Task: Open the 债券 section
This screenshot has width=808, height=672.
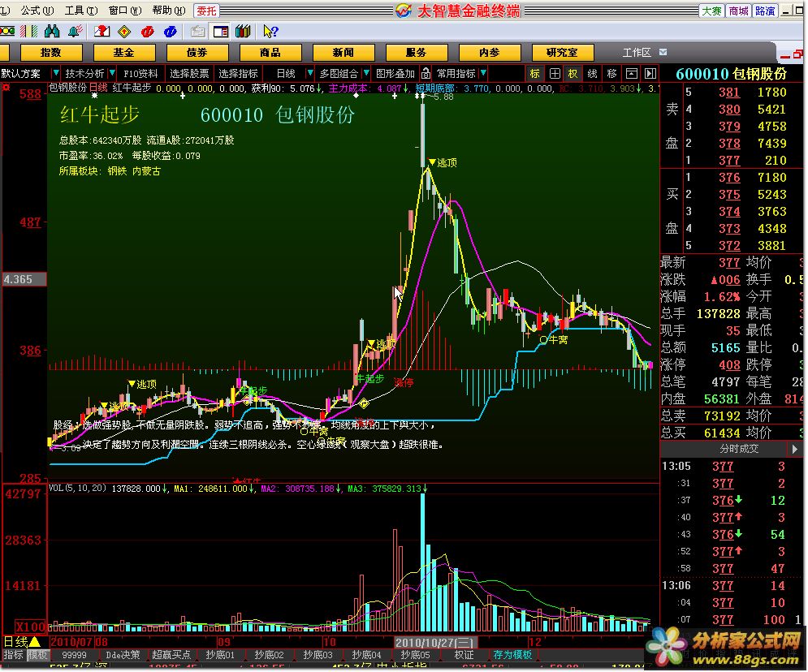Action: click(x=197, y=53)
